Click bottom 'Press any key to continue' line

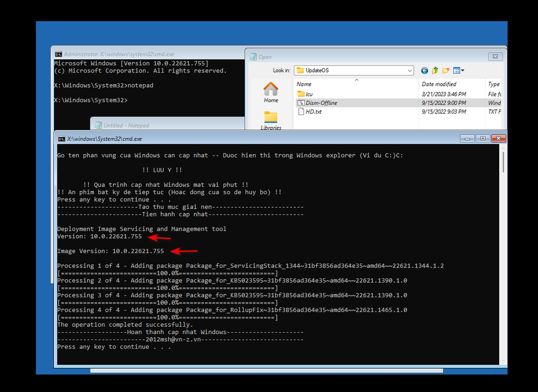(114, 347)
